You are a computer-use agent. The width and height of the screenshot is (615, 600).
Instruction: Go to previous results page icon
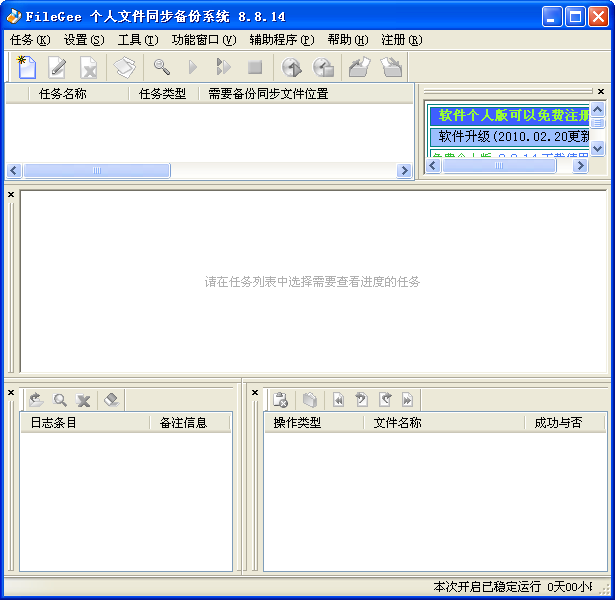pyautogui.click(x=362, y=400)
